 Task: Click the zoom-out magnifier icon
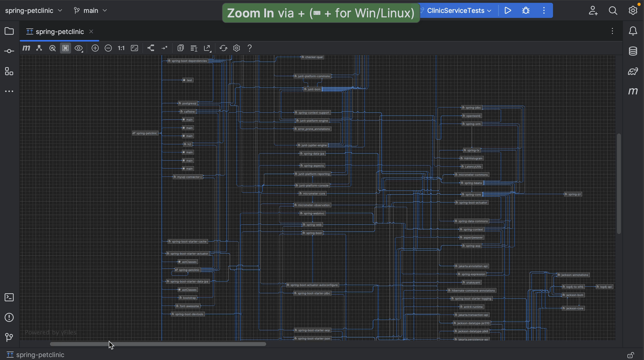pyautogui.click(x=108, y=48)
